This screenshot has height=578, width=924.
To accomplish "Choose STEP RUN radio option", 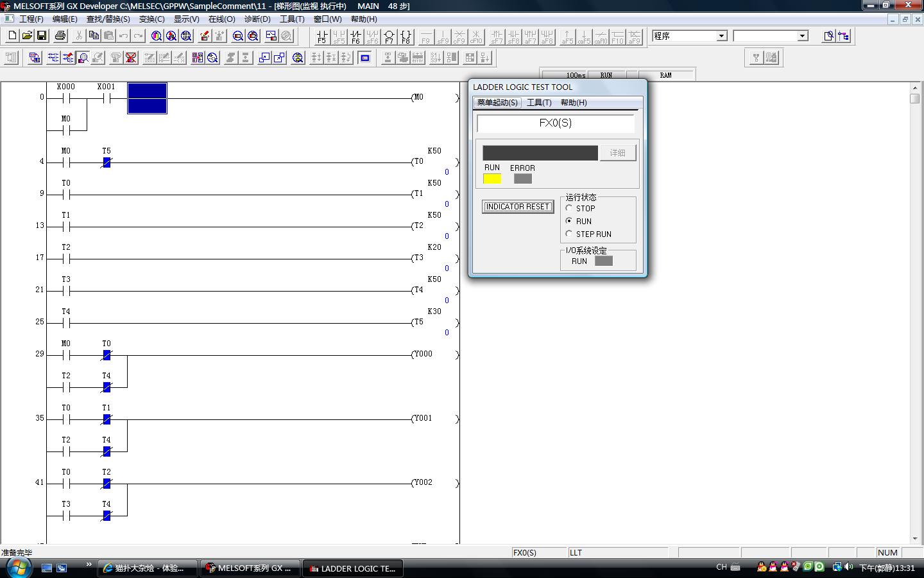I will pyautogui.click(x=569, y=234).
